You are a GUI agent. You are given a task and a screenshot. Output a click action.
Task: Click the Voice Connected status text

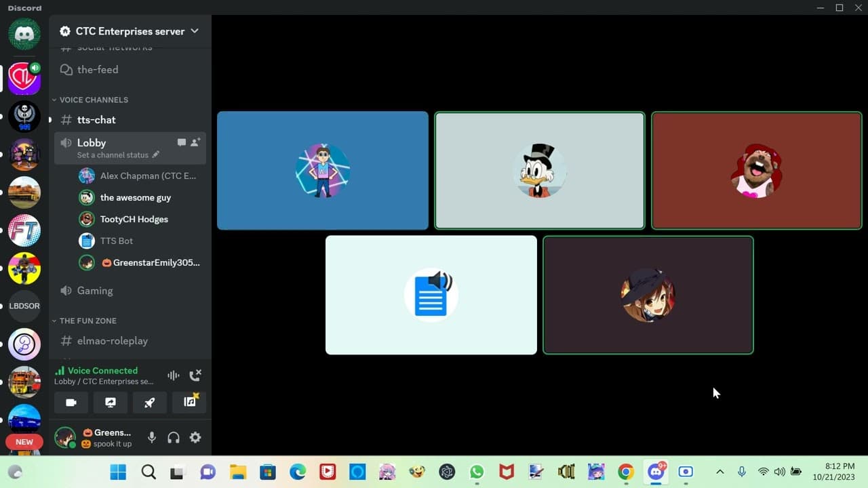[x=102, y=371]
